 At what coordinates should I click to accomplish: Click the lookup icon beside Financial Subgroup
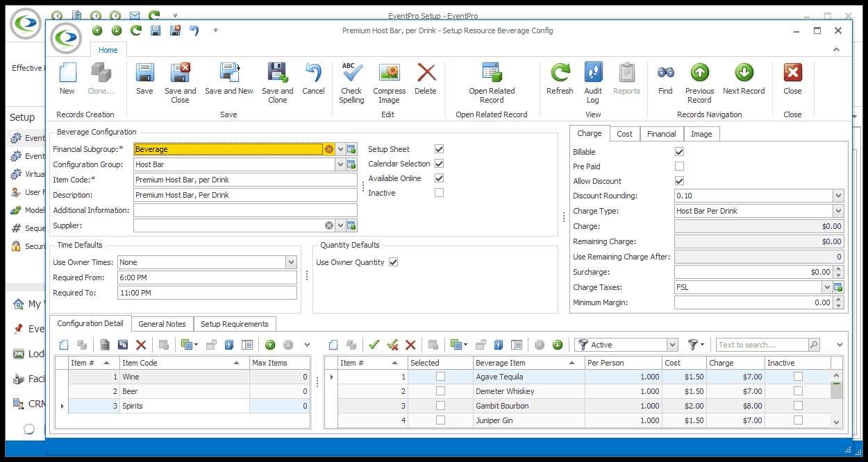click(351, 149)
